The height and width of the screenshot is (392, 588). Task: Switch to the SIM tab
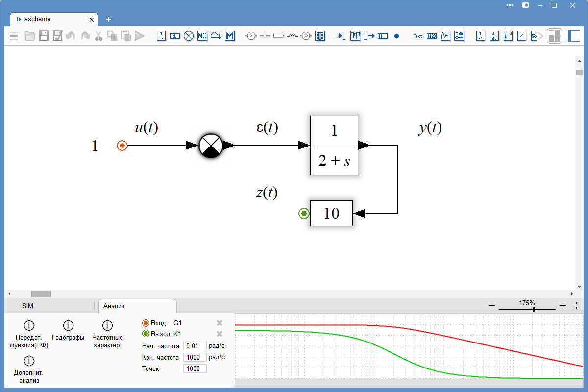pos(27,306)
